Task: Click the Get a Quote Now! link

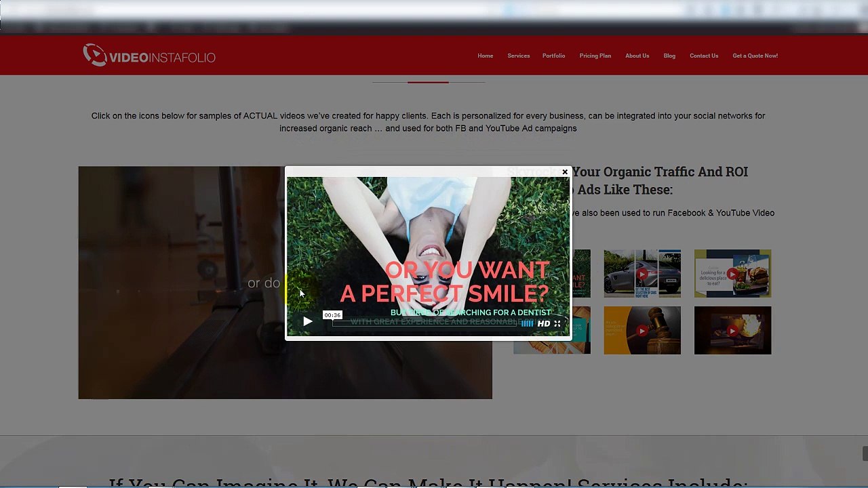Action: click(x=755, y=56)
